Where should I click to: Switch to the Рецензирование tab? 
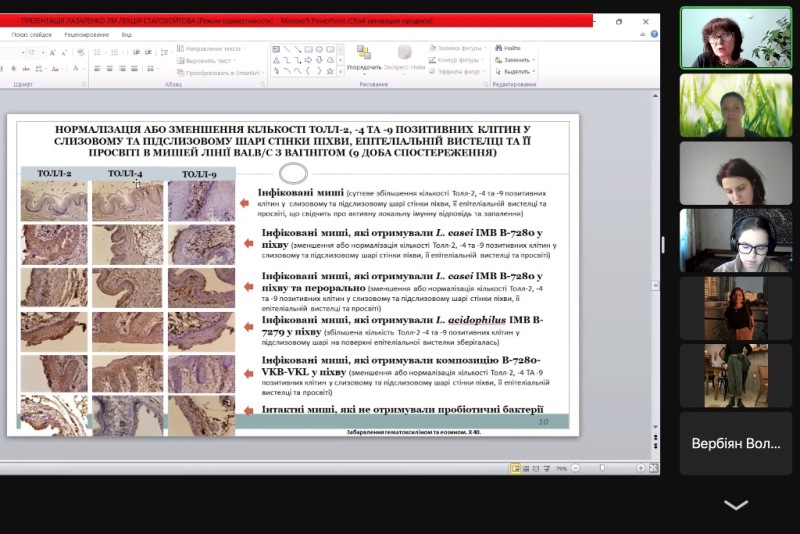click(x=86, y=34)
